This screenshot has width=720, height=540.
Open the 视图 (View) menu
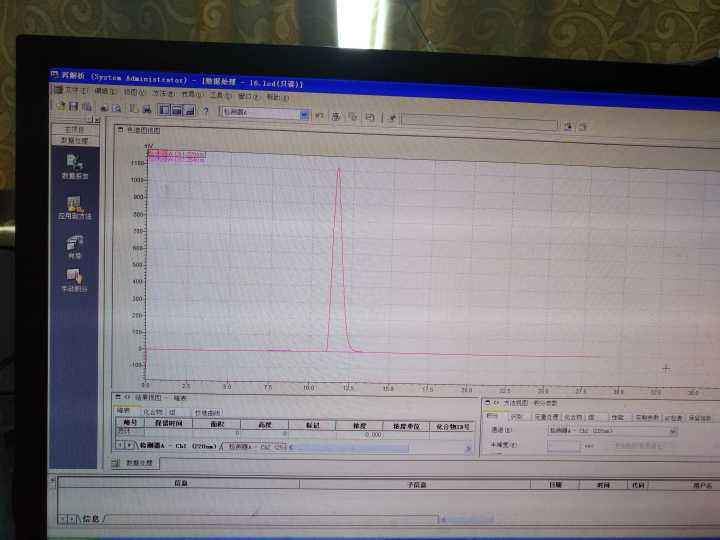point(134,92)
